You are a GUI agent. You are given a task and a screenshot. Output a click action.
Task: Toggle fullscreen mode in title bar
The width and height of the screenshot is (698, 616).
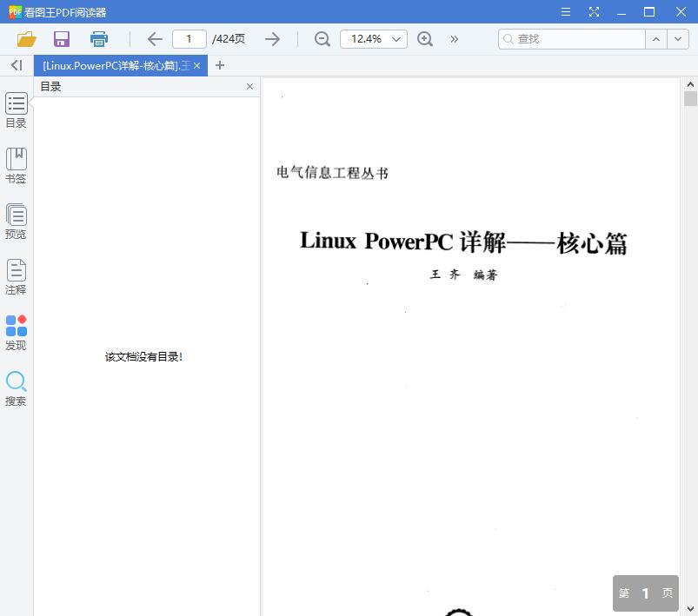(594, 12)
